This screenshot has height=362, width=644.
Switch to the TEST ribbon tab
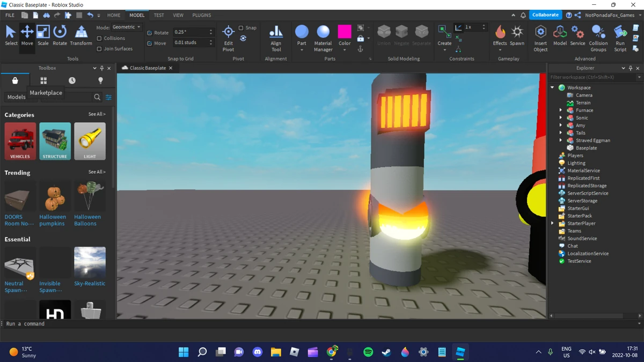click(159, 15)
